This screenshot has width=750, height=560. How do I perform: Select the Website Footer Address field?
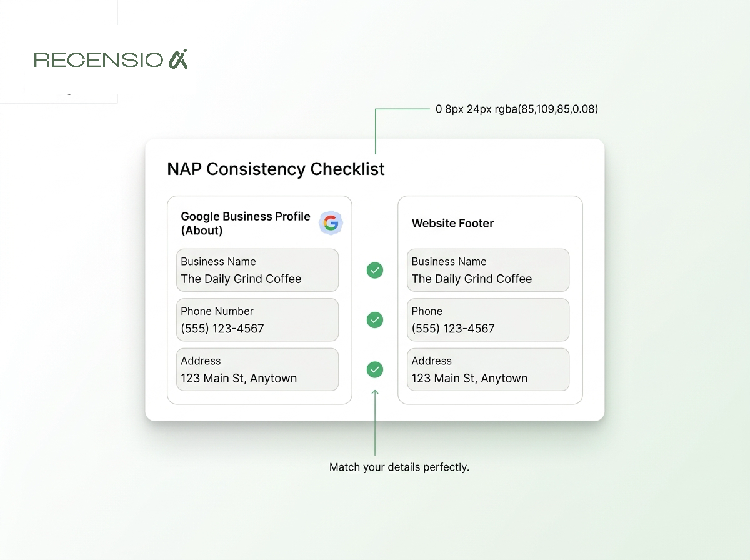pyautogui.click(x=488, y=369)
